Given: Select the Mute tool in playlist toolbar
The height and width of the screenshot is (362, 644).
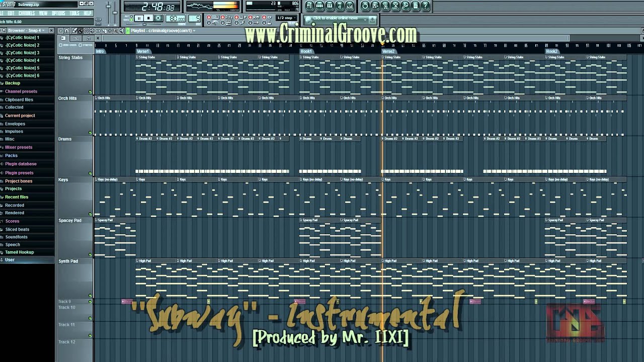Looking at the screenshot, I should 92,31.
